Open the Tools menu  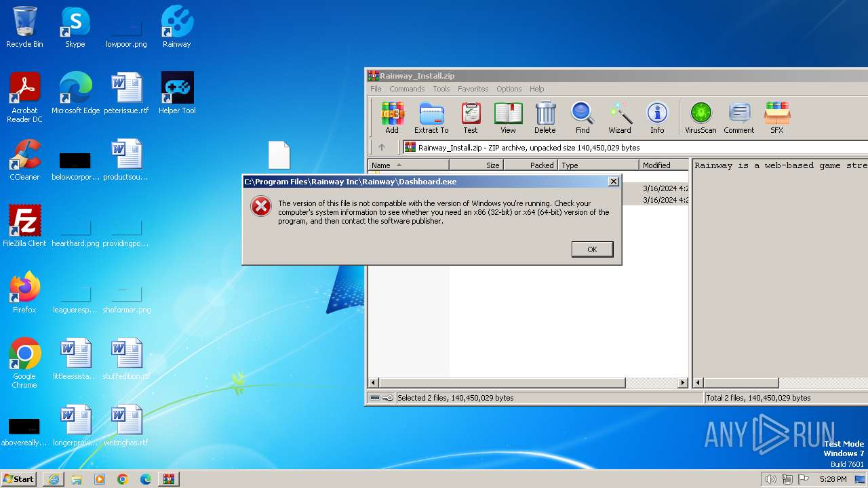click(441, 89)
